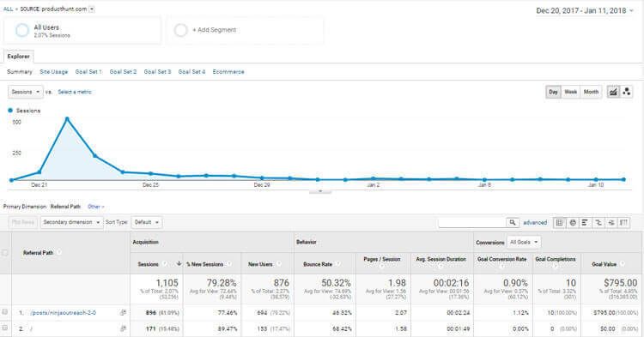Click the advanced filter link
This screenshot has width=644, height=337.
point(535,222)
